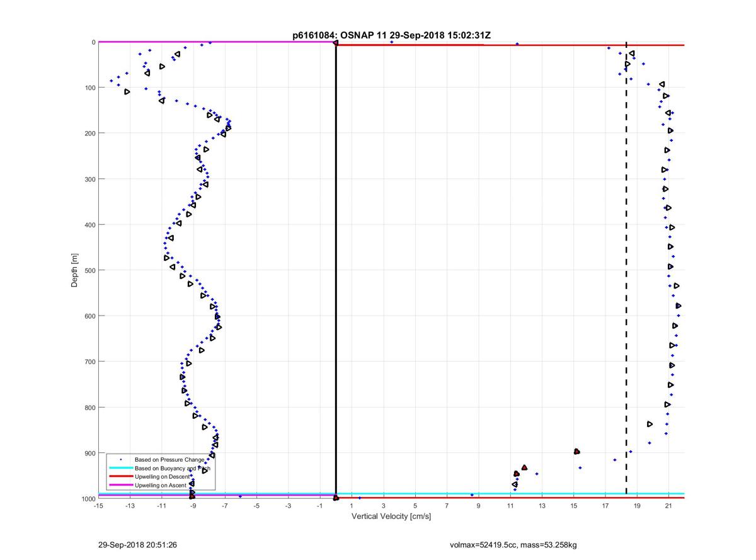Click the "Based on Pressure Change" legend entry
Viewport: 756px width, 560px height.
(x=169, y=460)
